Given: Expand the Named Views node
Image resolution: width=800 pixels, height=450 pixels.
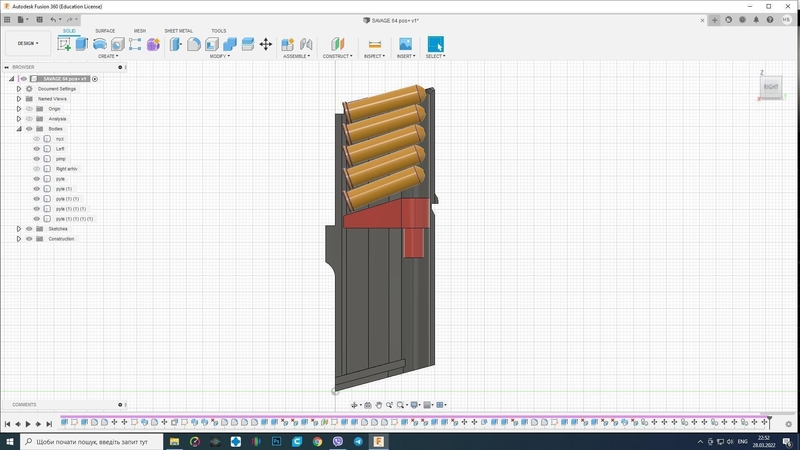Looking at the screenshot, I should tap(19, 99).
